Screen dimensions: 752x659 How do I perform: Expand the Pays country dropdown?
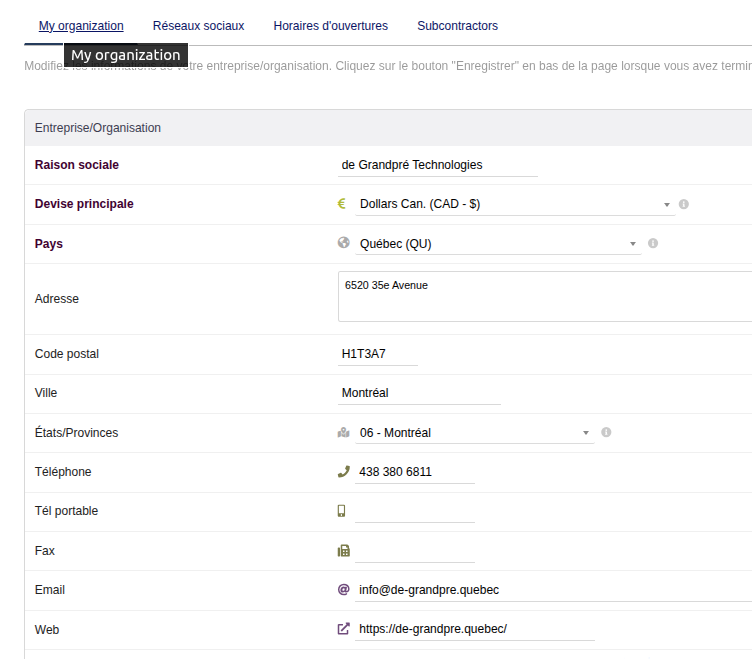click(x=497, y=244)
